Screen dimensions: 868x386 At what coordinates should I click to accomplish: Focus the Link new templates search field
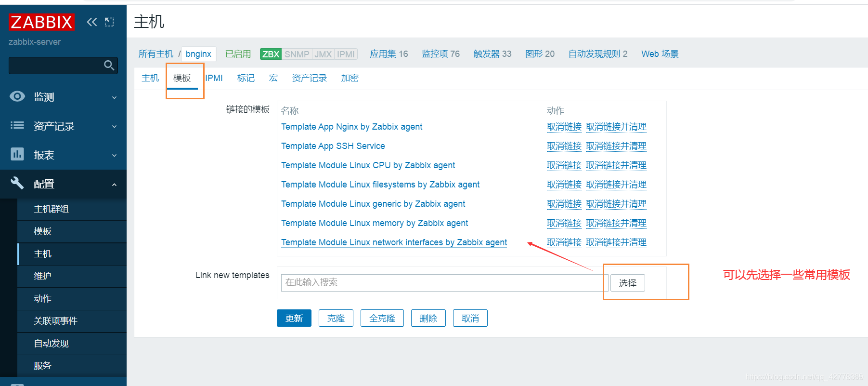click(445, 283)
